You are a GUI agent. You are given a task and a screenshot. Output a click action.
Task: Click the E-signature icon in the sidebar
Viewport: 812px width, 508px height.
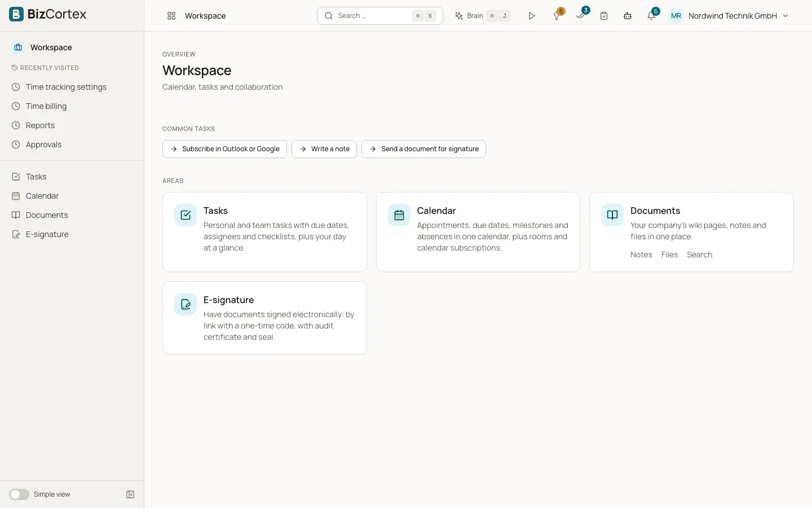coord(16,234)
